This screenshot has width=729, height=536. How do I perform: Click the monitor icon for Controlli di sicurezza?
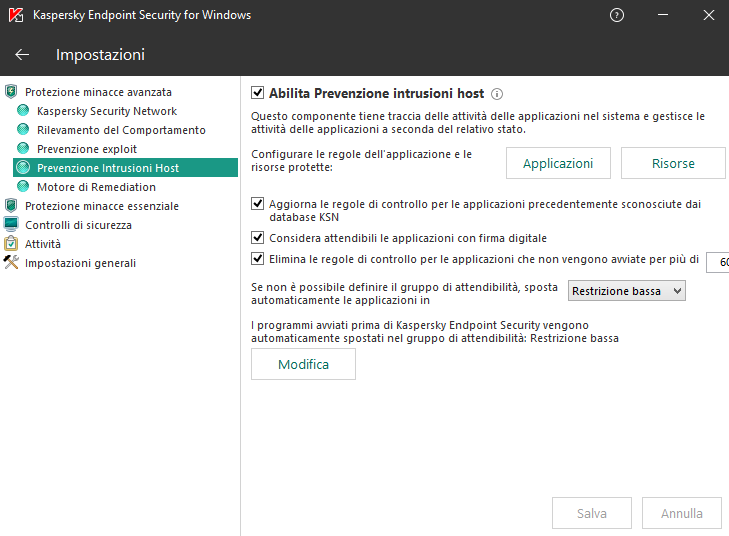[11, 225]
